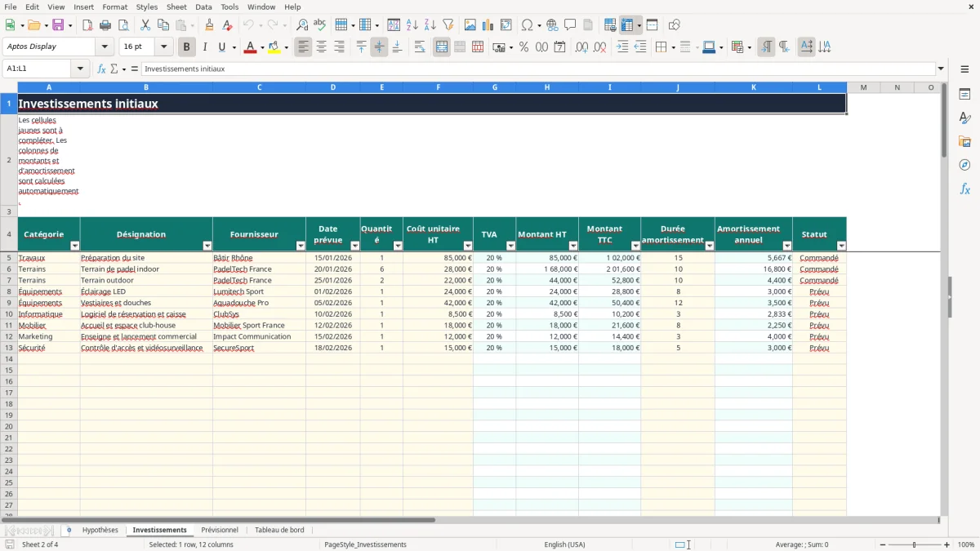Toggle center vertically alignment
The image size is (980, 551).
[379, 47]
